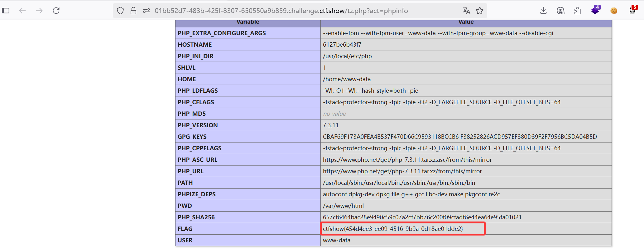Image resolution: width=644 pixels, height=252 pixels.
Task: Click the highlighted ctfshow flag value
Action: (393, 229)
